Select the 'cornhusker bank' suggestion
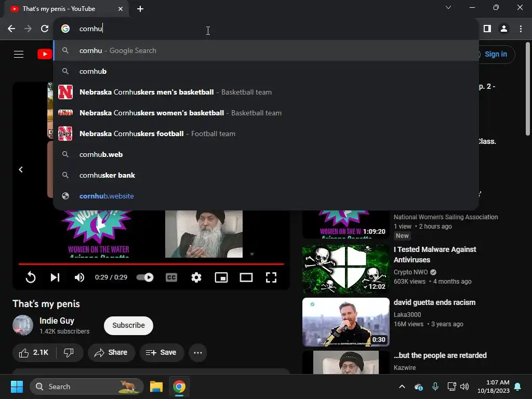 pyautogui.click(x=266, y=175)
